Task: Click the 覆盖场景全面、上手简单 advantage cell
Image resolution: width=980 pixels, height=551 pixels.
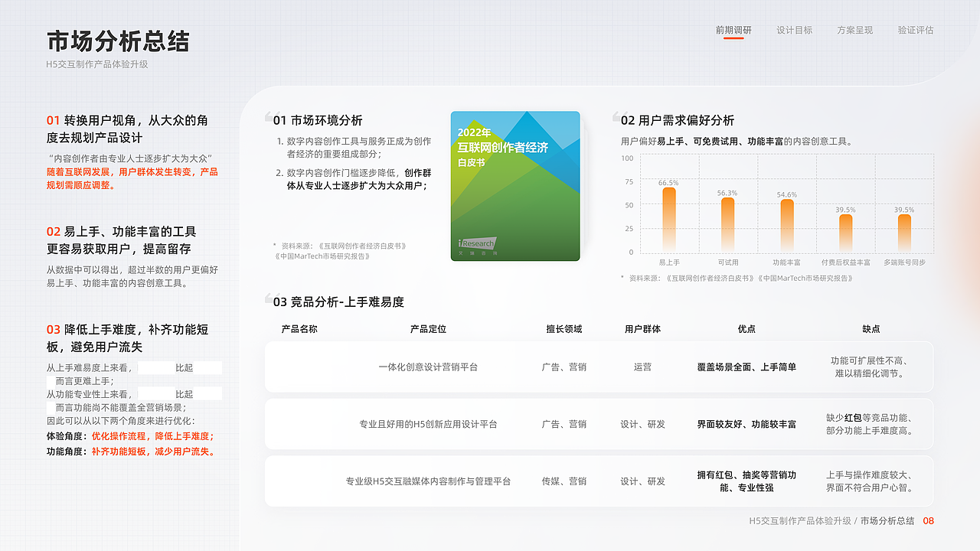Action: [x=746, y=367]
